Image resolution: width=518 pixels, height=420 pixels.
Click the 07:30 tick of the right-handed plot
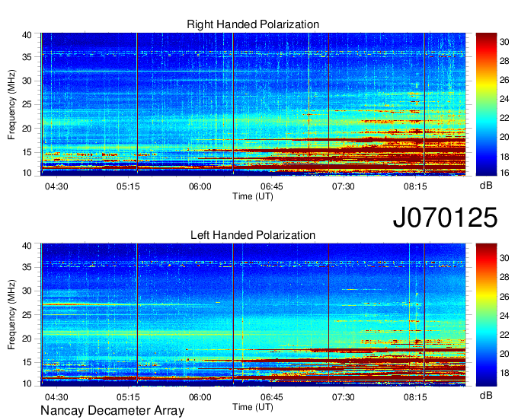[x=344, y=186]
